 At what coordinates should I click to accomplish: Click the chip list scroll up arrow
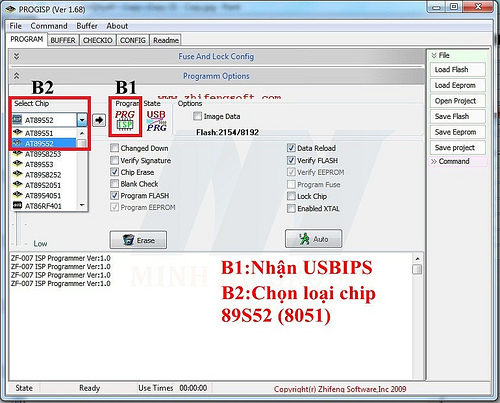point(82,133)
